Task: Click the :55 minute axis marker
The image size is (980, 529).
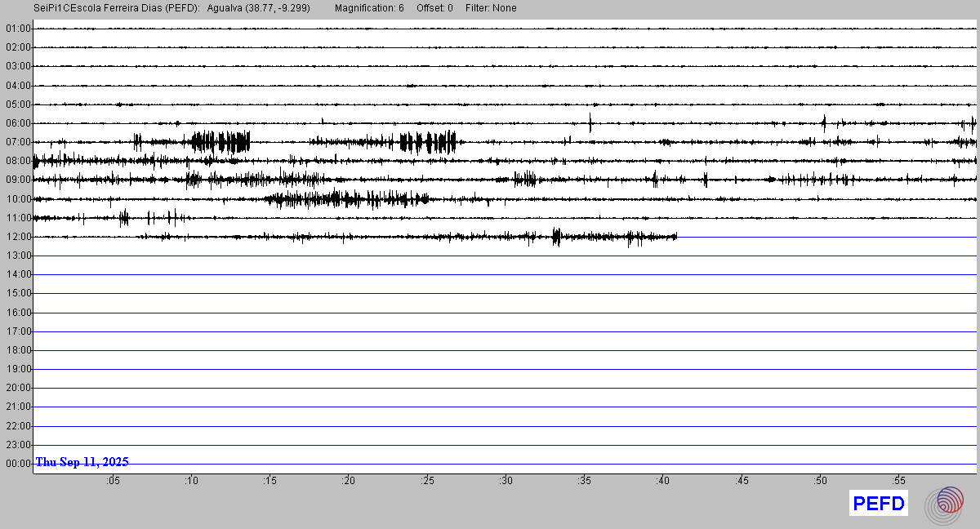Action: point(898,481)
